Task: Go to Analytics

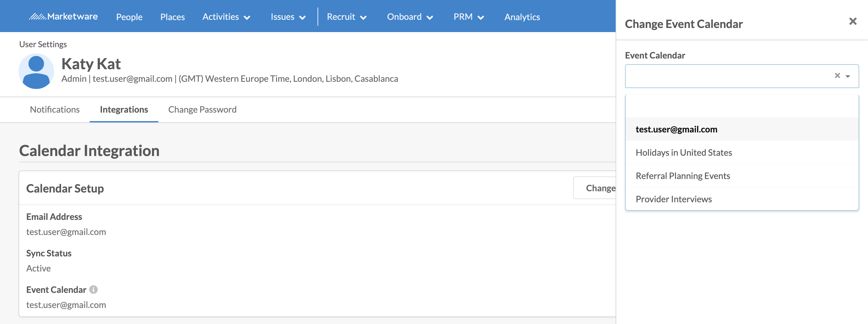Action: tap(522, 17)
